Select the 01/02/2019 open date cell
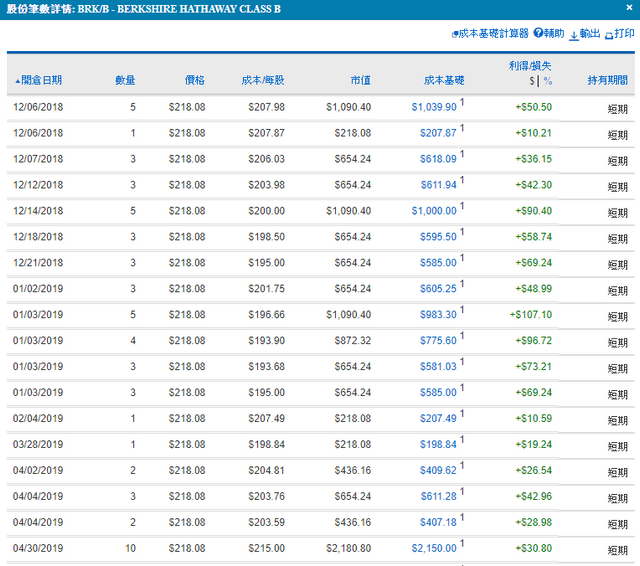This screenshot has height=566, width=640. tap(38, 289)
